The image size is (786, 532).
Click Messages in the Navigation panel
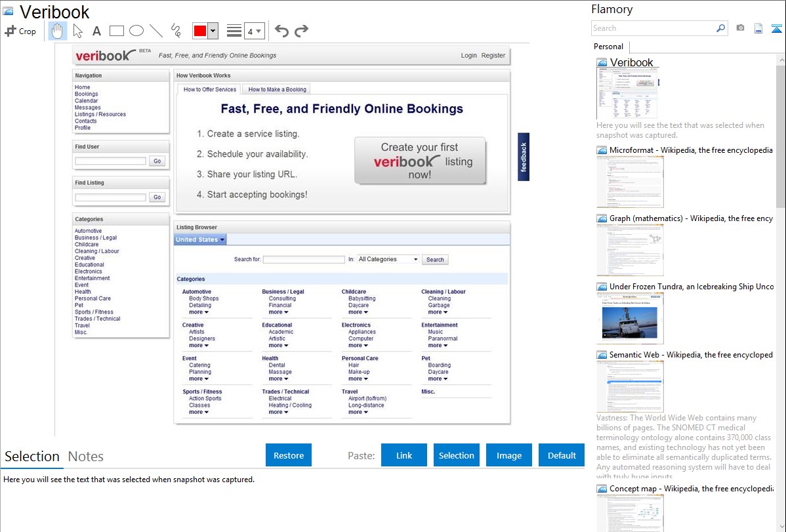88,108
